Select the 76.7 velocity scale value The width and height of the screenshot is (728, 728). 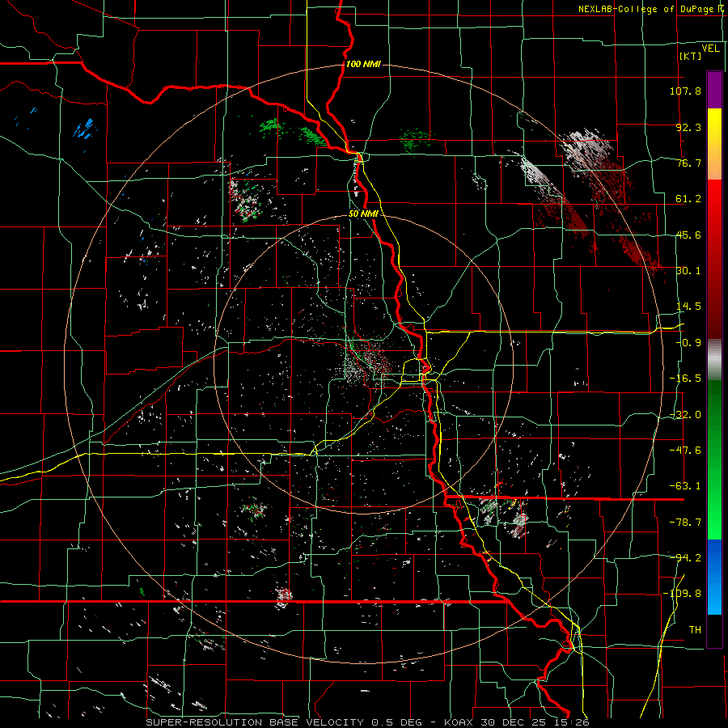coord(688,163)
